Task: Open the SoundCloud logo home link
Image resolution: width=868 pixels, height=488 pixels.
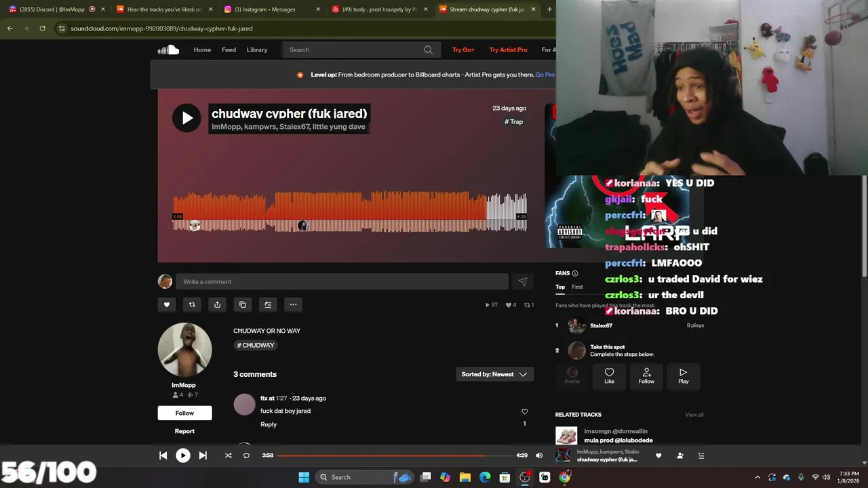Action: 168,49
